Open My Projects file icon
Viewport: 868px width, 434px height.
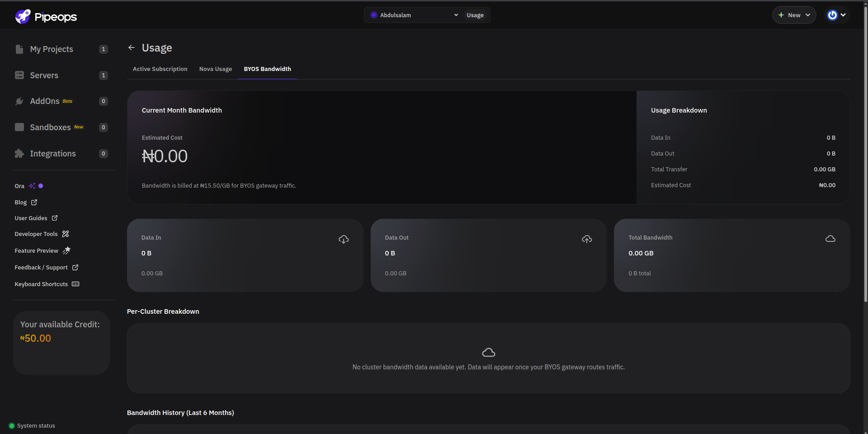point(19,49)
